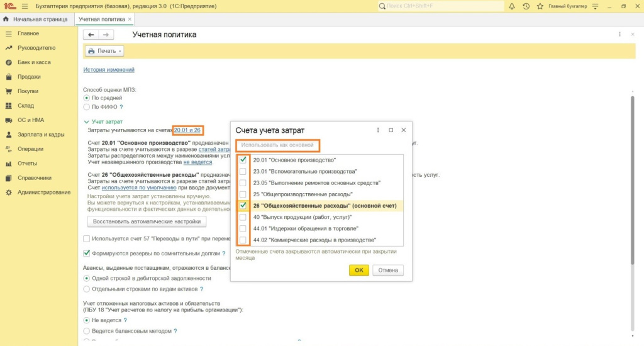Open the Администрирование gear icon
This screenshot has width=644, height=346.
(9, 192)
